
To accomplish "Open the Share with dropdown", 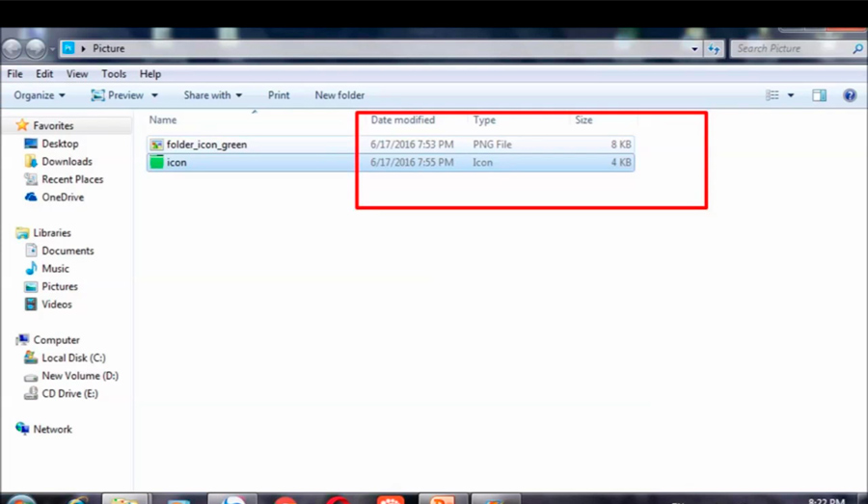I will pos(212,95).
